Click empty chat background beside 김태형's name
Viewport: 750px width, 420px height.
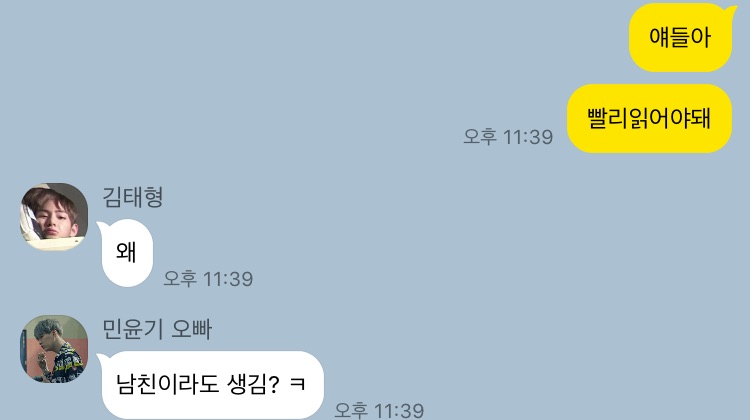(x=335, y=197)
